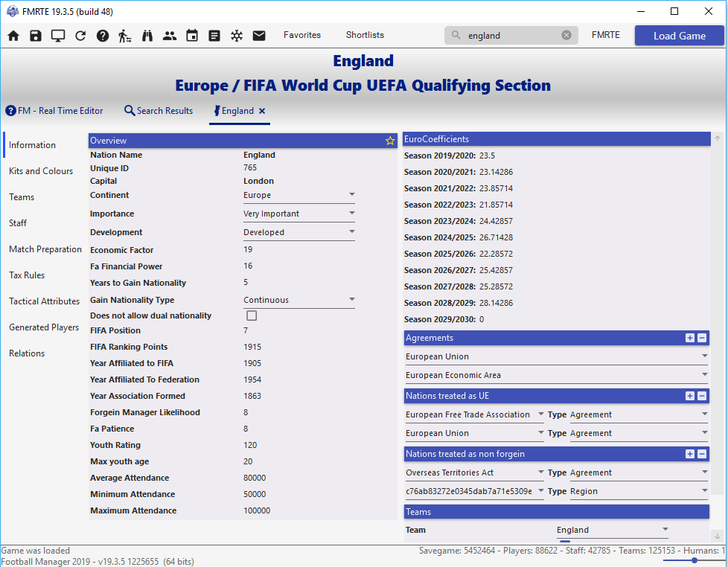The width and height of the screenshot is (728, 567).
Task: Click the Load Game button
Action: click(679, 36)
